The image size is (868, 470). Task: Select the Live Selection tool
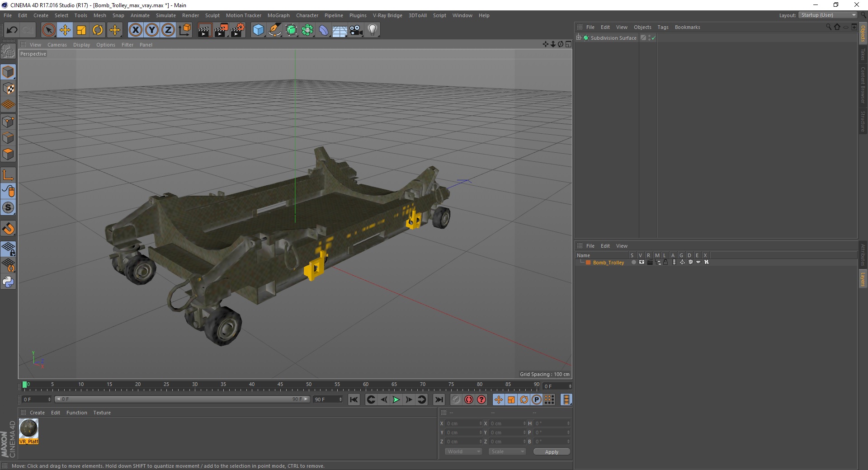[49, 30]
